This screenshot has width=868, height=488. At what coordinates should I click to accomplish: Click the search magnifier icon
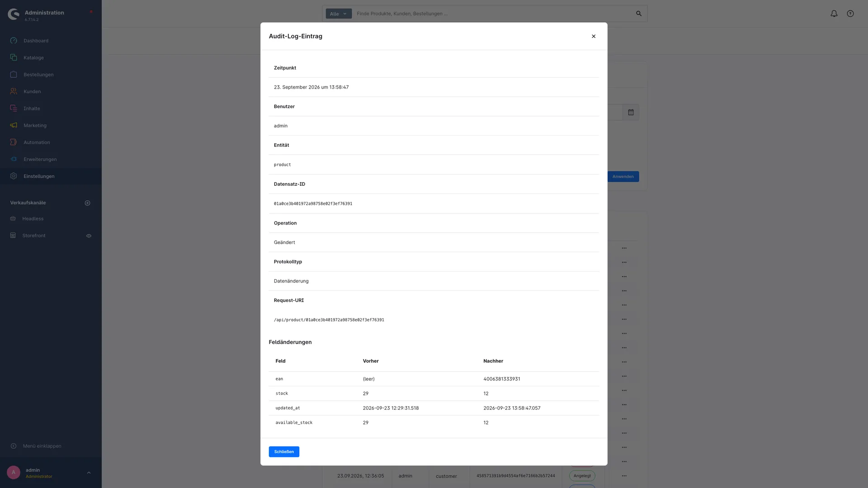[639, 14]
